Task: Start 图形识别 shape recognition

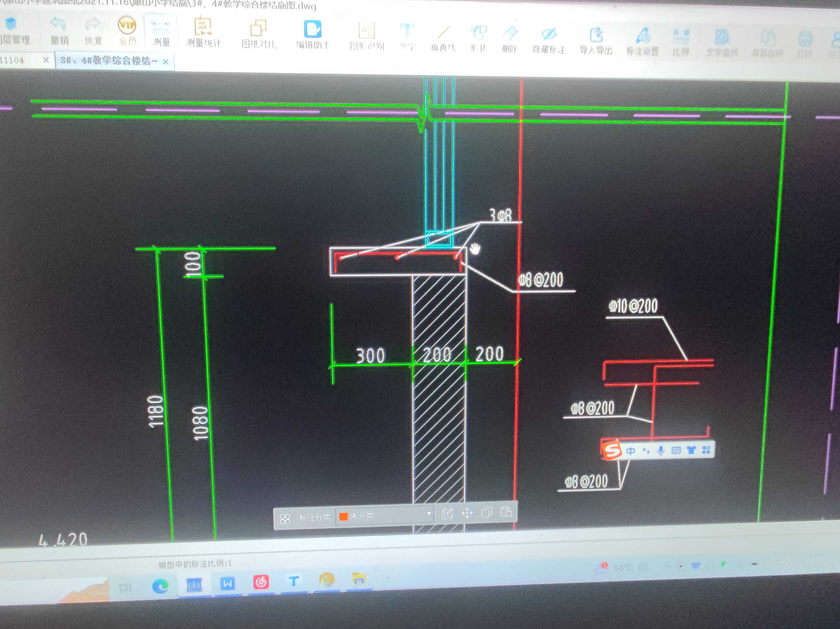Action: (x=367, y=36)
